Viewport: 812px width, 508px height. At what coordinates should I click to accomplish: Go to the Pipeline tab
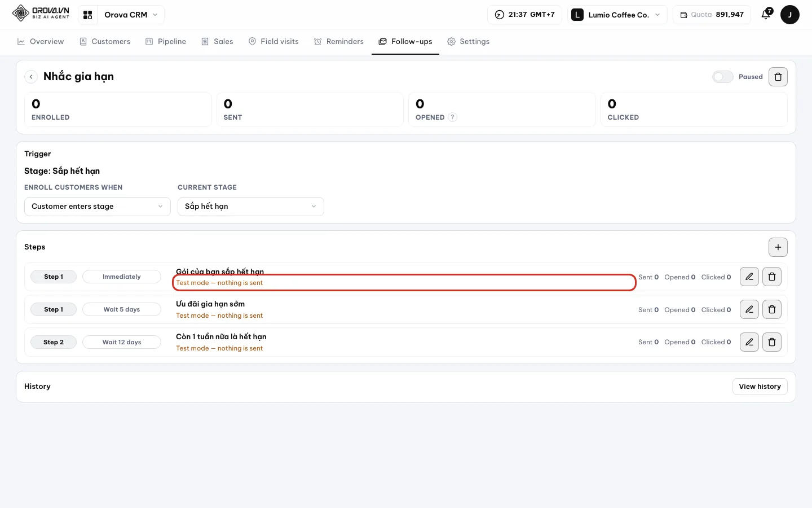(166, 42)
